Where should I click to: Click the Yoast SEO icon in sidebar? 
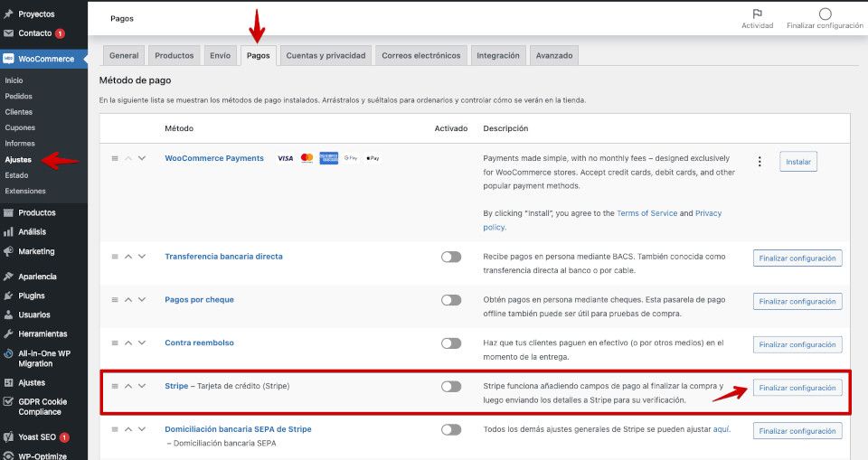point(8,437)
